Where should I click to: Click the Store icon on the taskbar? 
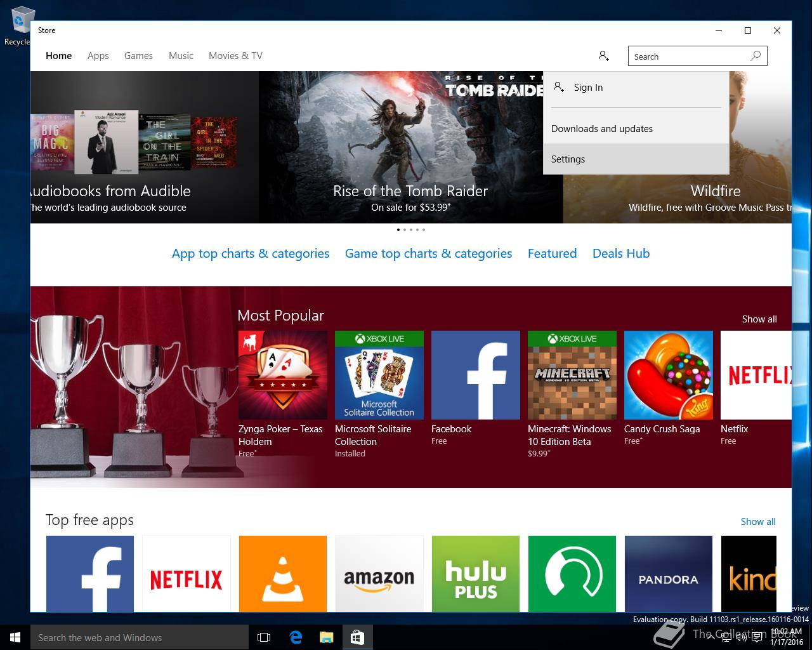click(x=357, y=637)
